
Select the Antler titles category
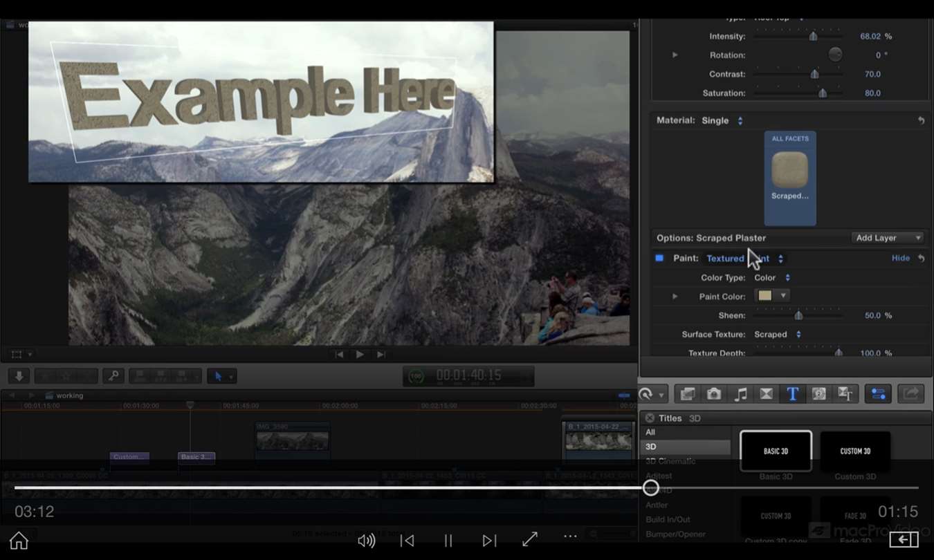657,505
